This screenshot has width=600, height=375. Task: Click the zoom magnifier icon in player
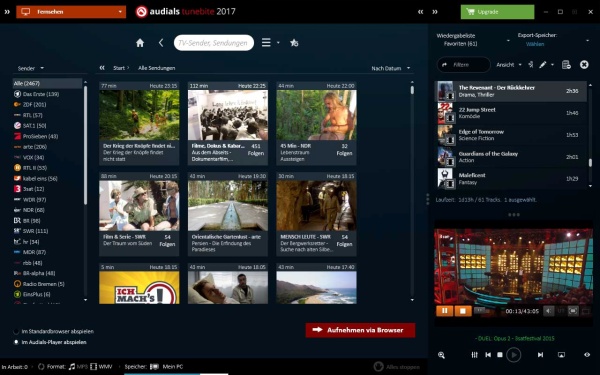point(441,355)
